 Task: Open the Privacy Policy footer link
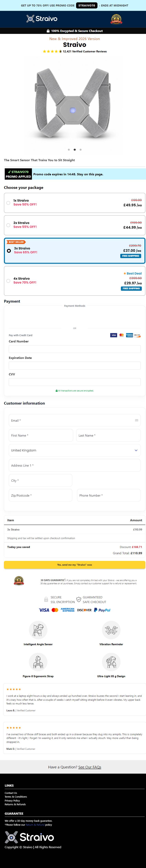(12, 801)
